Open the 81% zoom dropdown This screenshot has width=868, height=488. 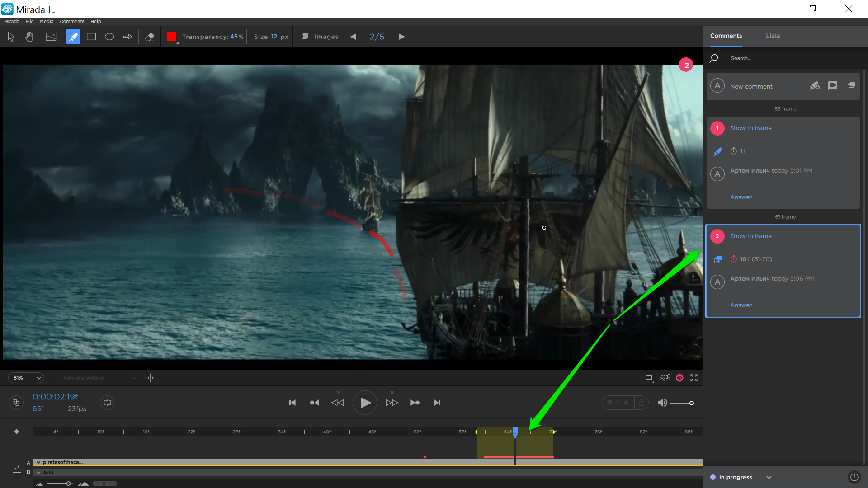pyautogui.click(x=27, y=378)
